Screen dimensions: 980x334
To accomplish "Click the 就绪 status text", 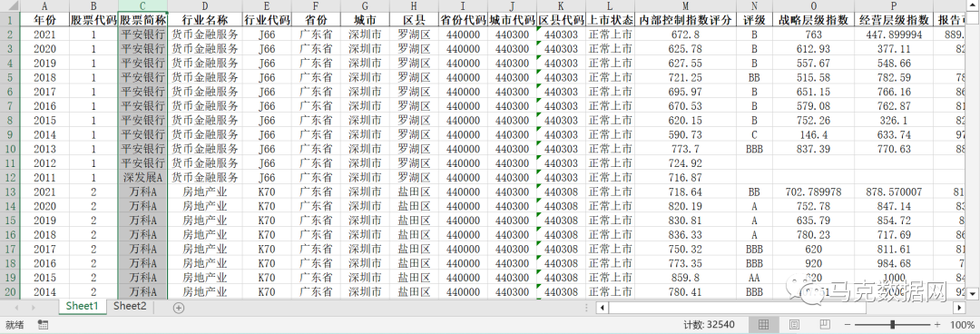I will point(15,325).
